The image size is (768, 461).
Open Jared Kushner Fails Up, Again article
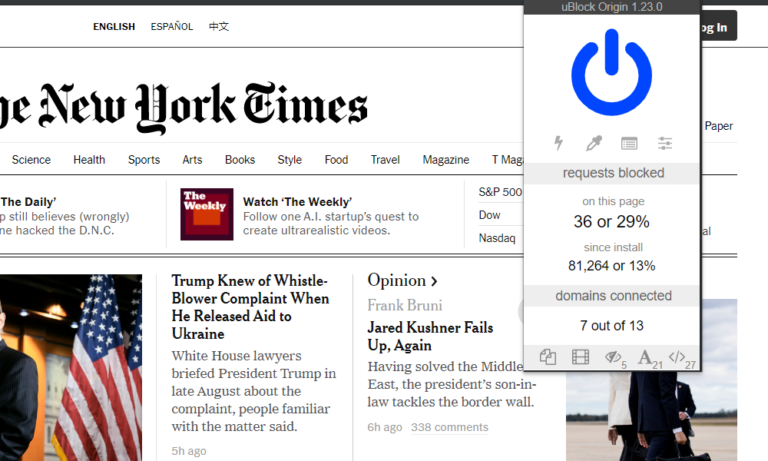pyautogui.click(x=430, y=337)
